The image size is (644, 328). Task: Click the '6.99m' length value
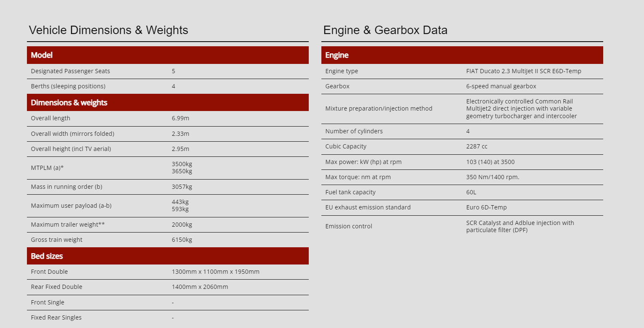coord(180,118)
